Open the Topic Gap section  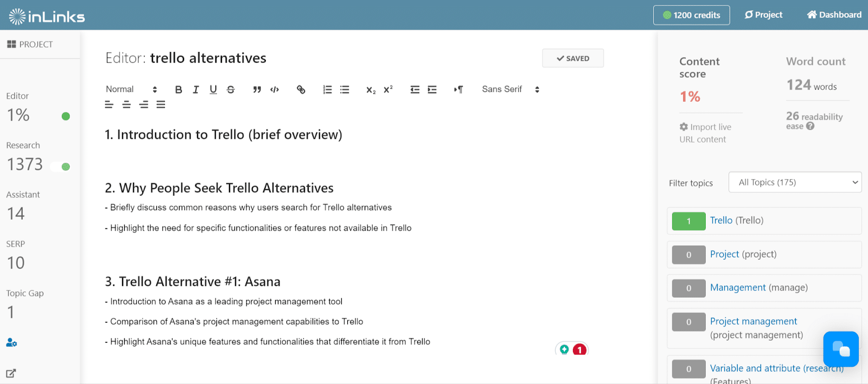25,305
